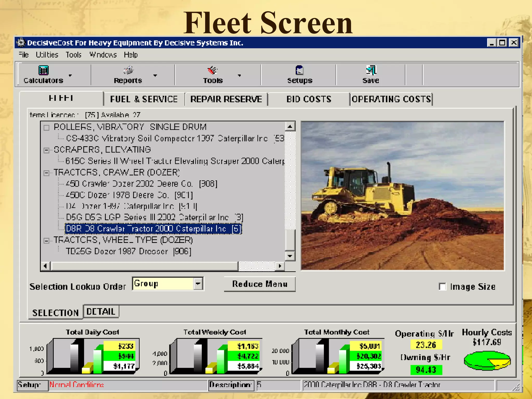Select TD25G Dozer 1987 Dresser item

128,251
